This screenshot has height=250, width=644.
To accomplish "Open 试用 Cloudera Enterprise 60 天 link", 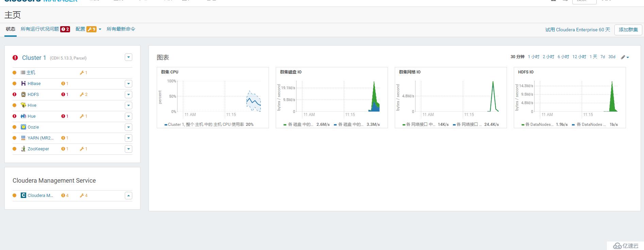I will pos(578,30).
